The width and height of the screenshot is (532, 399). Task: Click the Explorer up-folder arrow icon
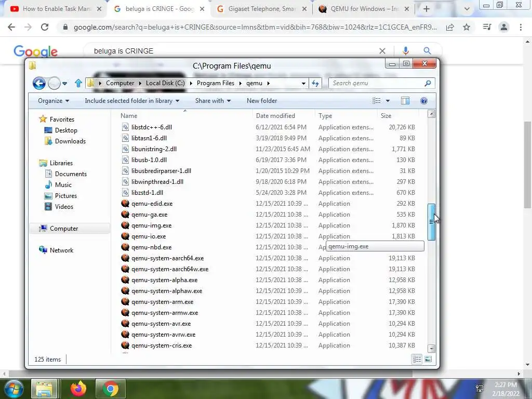click(78, 83)
